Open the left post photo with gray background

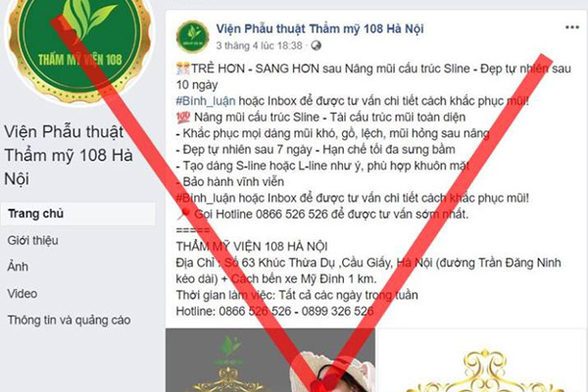coord(270,360)
